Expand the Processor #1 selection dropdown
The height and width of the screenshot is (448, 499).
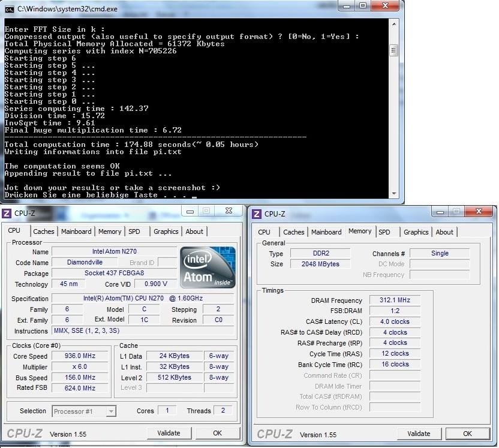111,411
